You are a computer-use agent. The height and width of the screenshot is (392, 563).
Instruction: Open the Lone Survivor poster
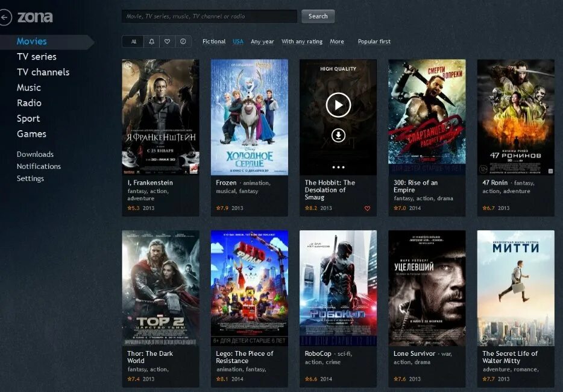pyautogui.click(x=427, y=288)
